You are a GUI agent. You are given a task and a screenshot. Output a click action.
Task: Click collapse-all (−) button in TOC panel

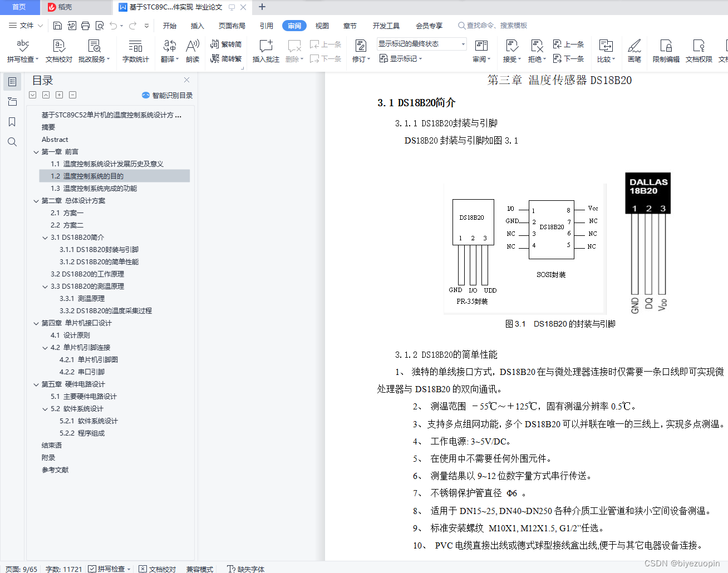point(73,95)
